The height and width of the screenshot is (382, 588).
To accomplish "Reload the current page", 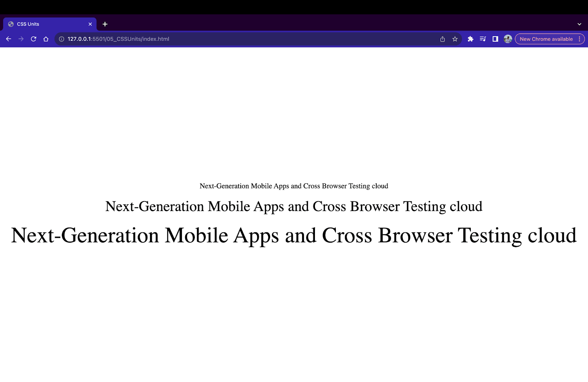I will coord(33,39).
